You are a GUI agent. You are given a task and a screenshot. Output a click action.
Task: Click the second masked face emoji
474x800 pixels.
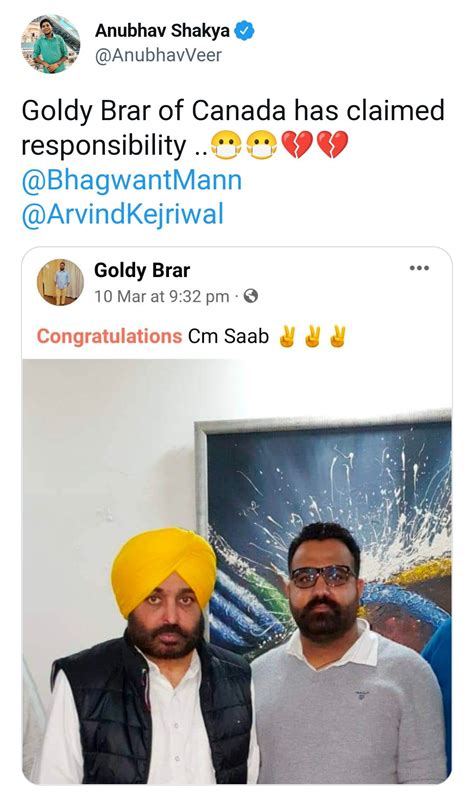[262, 145]
